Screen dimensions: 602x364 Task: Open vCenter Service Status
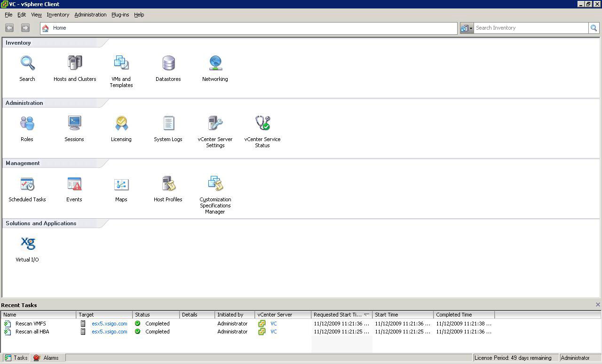pyautogui.click(x=262, y=132)
